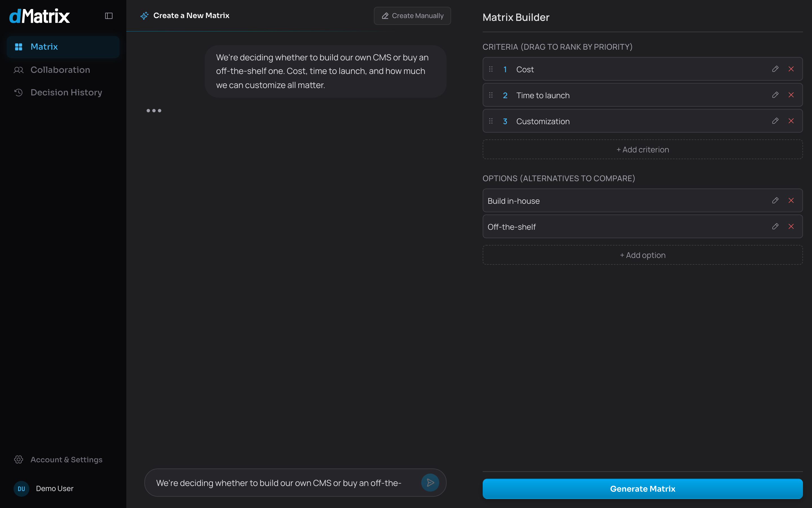The width and height of the screenshot is (812, 508).
Task: Click the Decision History clock icon
Action: [x=18, y=92]
